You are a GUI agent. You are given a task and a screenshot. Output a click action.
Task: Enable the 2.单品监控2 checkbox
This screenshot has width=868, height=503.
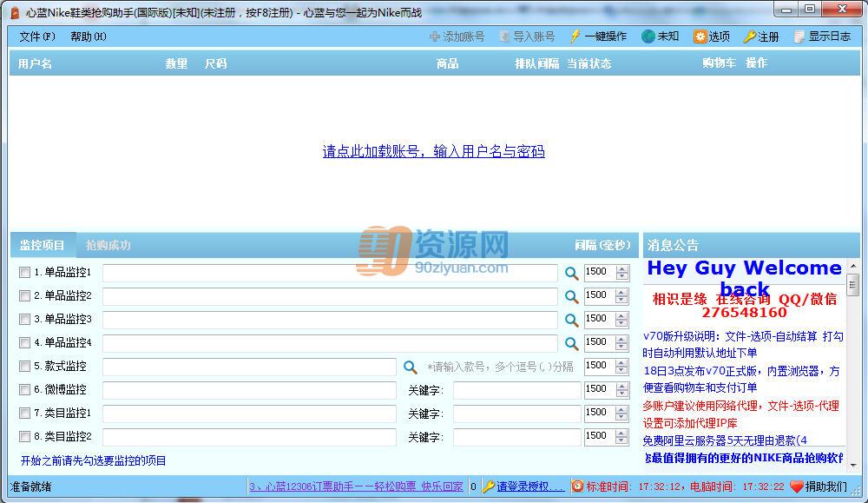24,296
